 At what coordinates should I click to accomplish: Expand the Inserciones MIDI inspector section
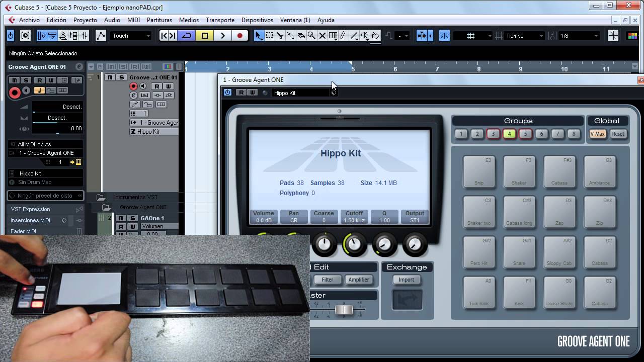click(45, 220)
